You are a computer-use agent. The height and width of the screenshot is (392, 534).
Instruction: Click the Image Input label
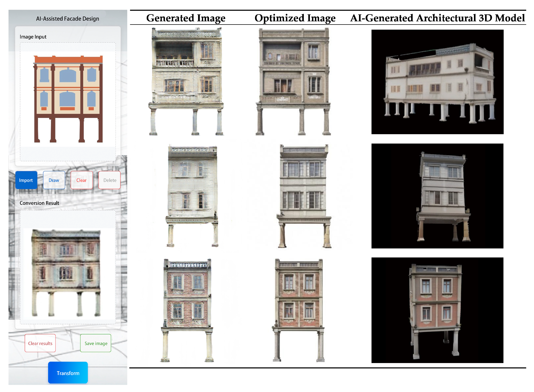pos(33,37)
